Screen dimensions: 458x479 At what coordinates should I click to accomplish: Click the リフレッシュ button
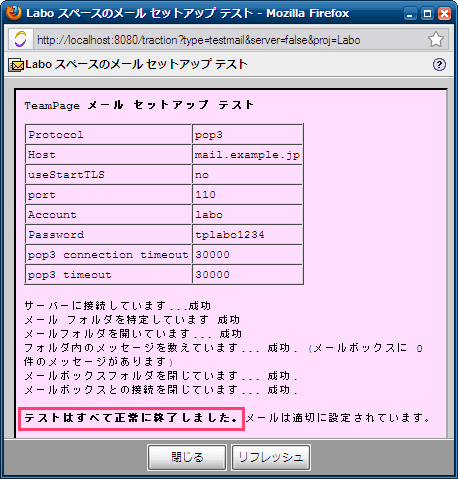pos(271,457)
